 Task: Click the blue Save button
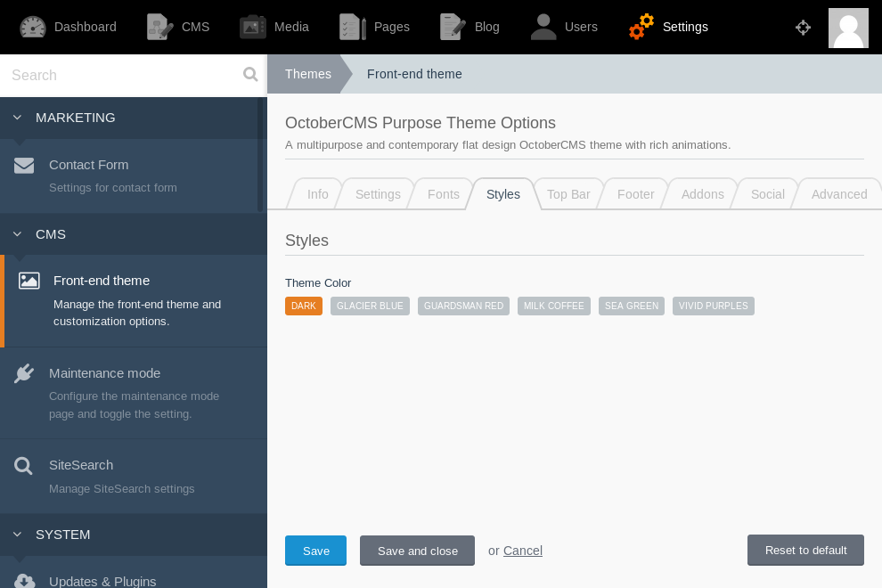316,551
